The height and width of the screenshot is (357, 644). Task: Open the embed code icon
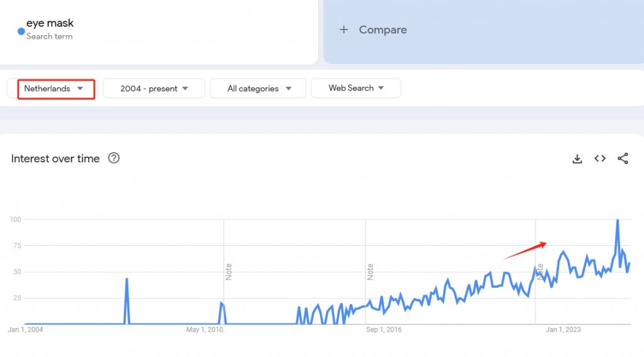[600, 159]
